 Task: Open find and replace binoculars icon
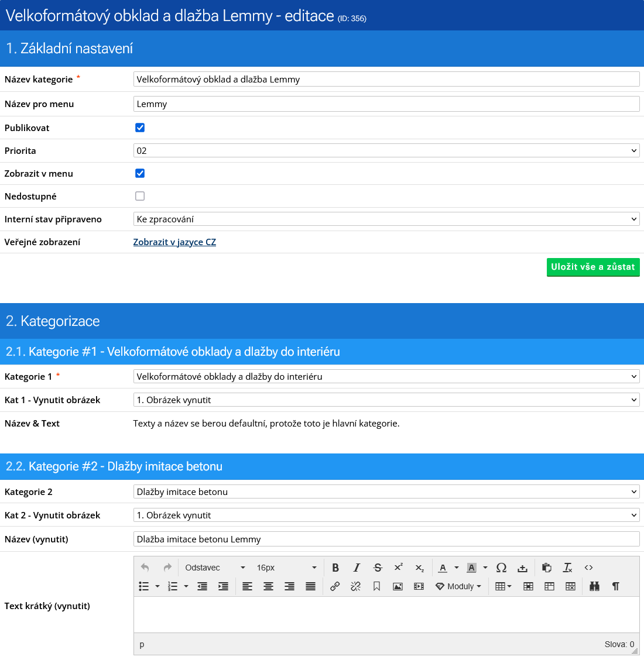click(x=594, y=586)
